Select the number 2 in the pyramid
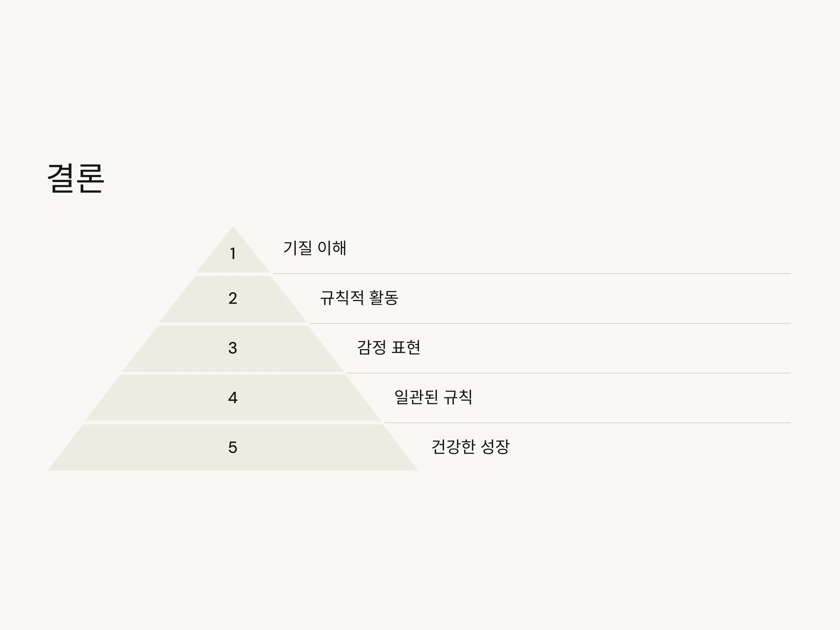The height and width of the screenshot is (630, 840). (233, 299)
